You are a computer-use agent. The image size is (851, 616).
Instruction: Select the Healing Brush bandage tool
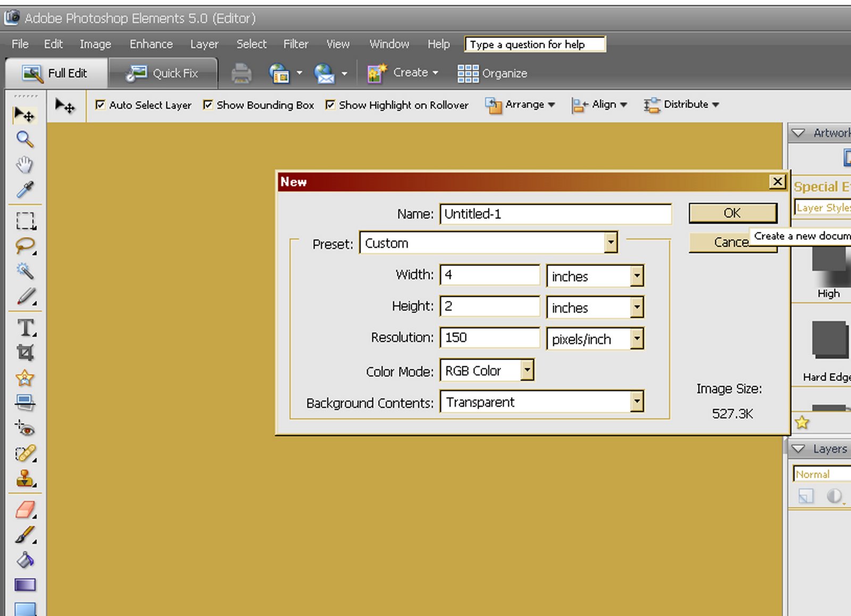[x=25, y=454]
